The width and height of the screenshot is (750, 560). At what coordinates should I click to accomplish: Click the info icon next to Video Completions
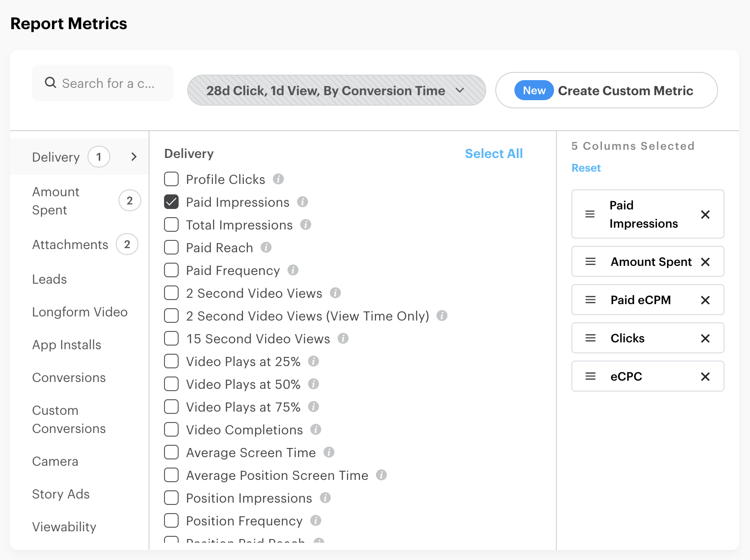pyautogui.click(x=316, y=429)
